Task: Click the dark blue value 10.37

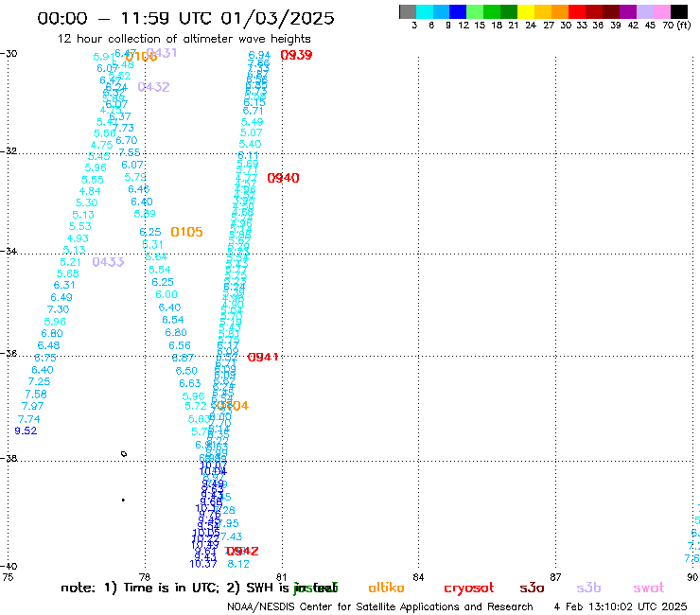Action: tap(203, 564)
